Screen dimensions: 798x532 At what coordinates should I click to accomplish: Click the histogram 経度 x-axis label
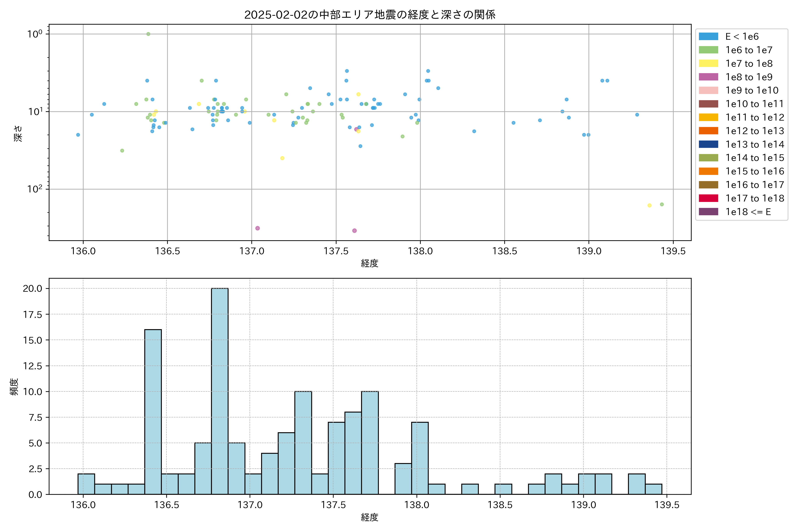point(370,517)
